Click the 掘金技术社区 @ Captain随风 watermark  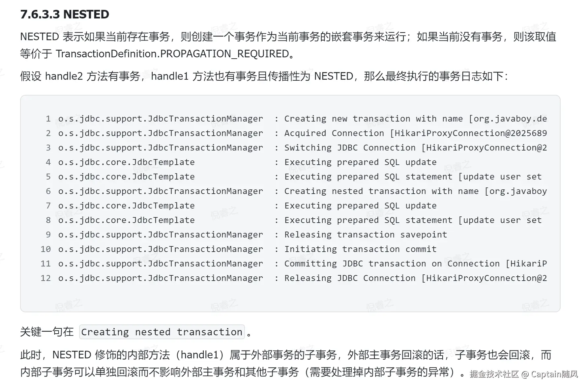[x=523, y=374]
